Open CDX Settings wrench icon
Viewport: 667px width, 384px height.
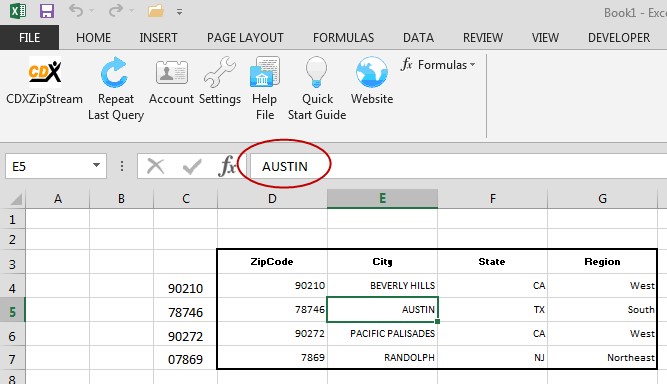coord(220,82)
